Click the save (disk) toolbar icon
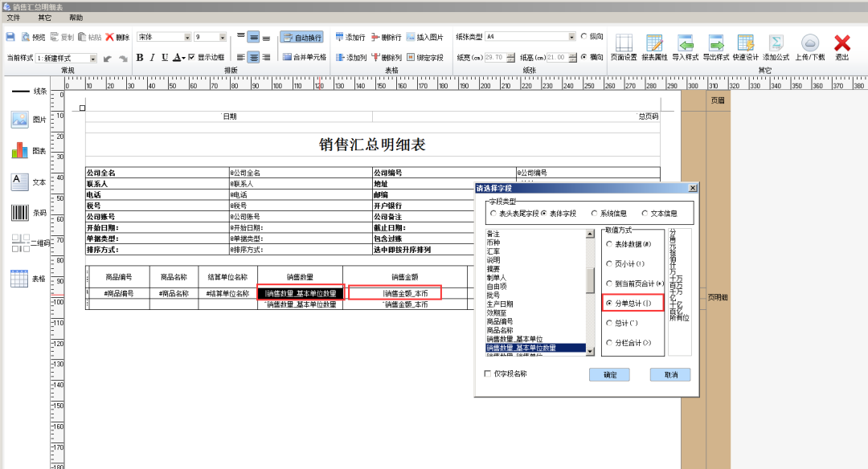The image size is (868, 469). tap(10, 36)
